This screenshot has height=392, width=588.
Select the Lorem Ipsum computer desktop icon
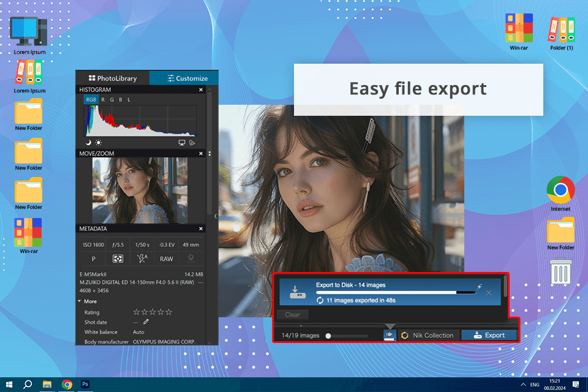click(x=29, y=36)
